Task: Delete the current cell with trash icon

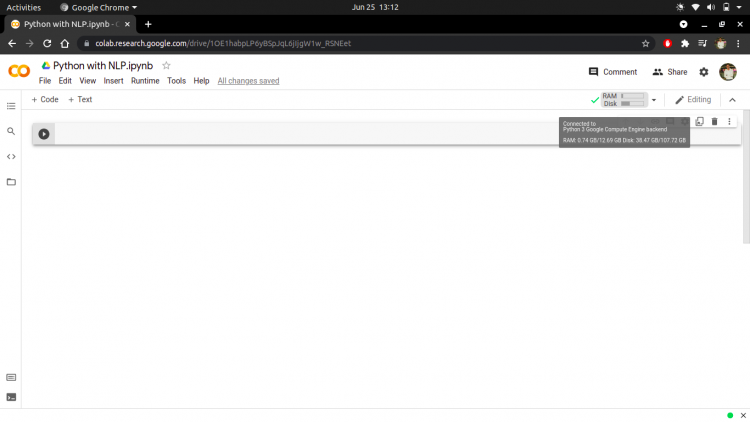Action: pos(715,122)
